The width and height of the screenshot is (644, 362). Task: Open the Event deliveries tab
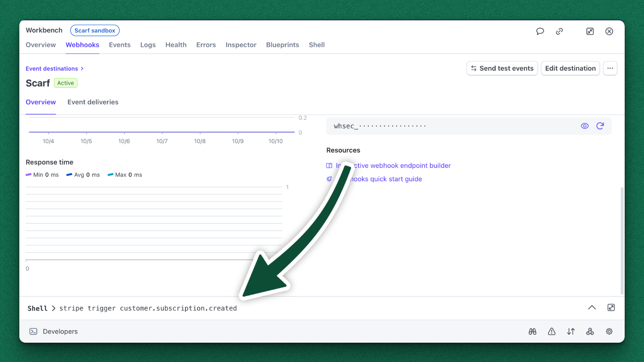tap(93, 102)
